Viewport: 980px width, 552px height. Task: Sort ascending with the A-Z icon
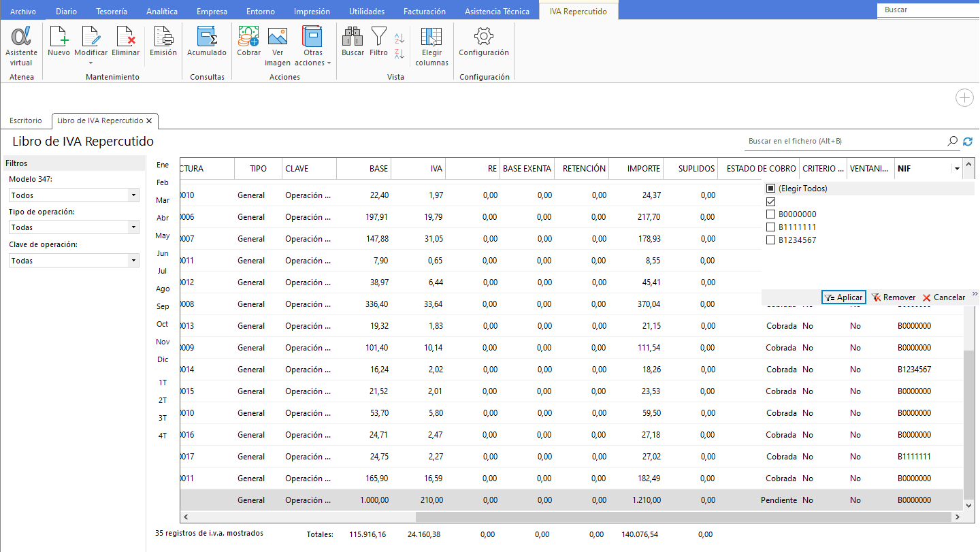[399, 38]
